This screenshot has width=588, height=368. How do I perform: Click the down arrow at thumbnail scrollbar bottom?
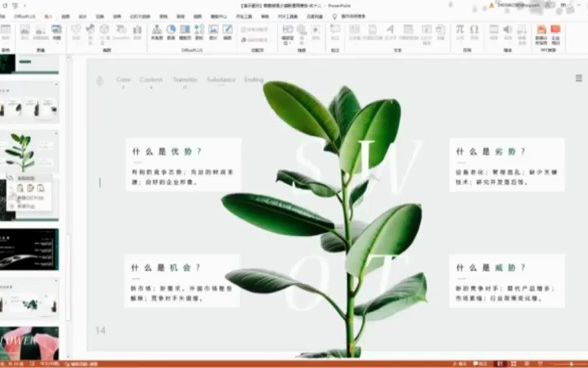(68, 356)
